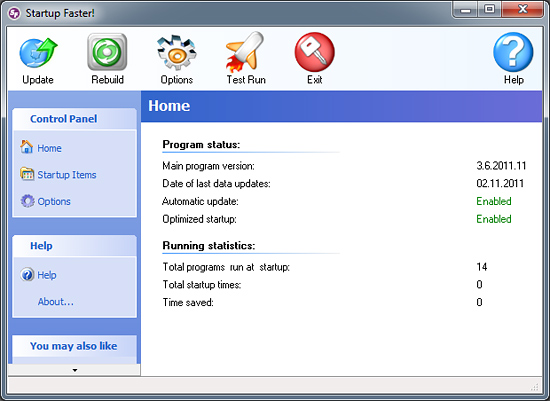Open the Startup Items link
This screenshot has height=401, width=550.
(67, 175)
